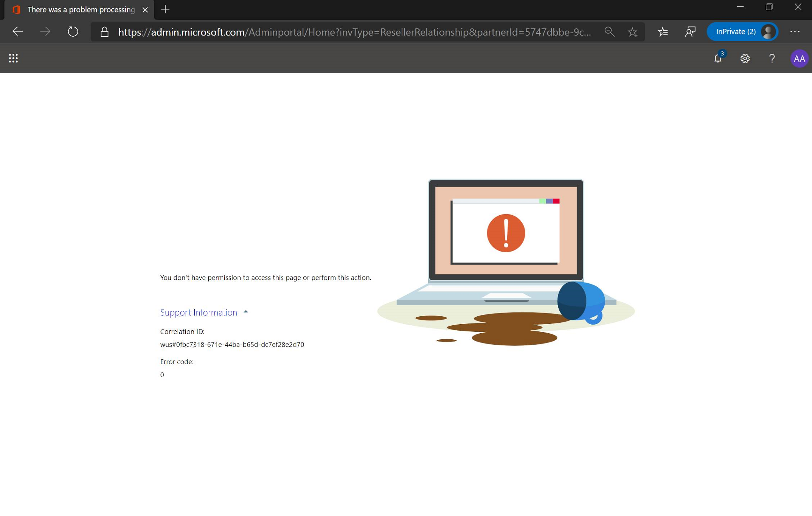
Task: Click the help question mark icon
Action: coord(772,58)
